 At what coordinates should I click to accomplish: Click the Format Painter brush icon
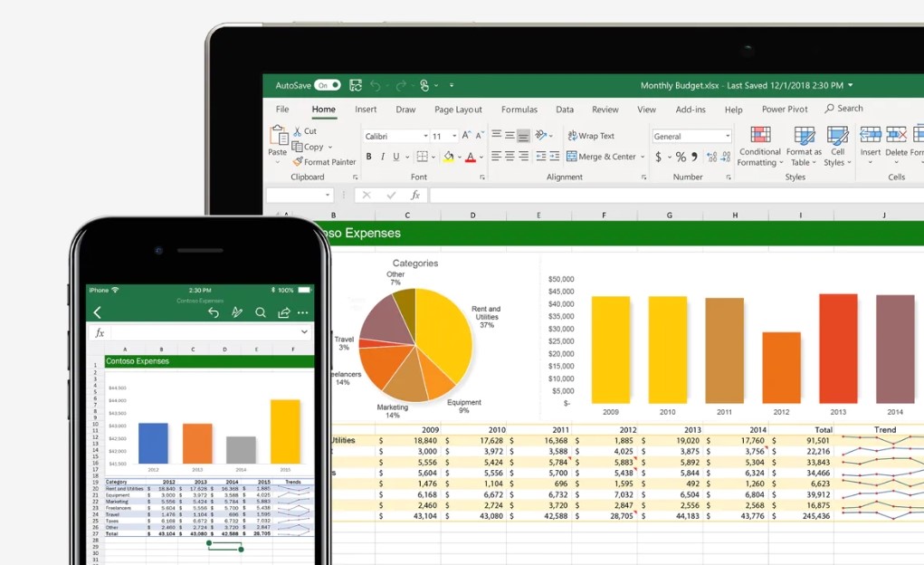point(297,162)
